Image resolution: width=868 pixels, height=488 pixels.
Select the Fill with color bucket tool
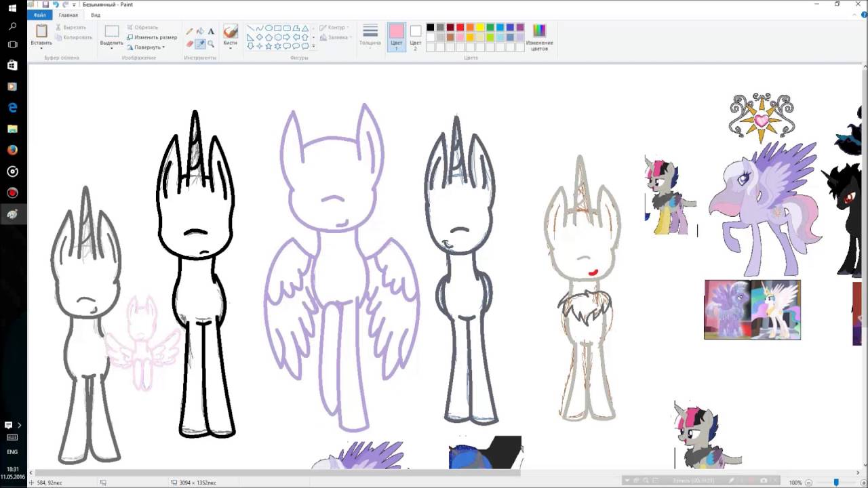(200, 31)
